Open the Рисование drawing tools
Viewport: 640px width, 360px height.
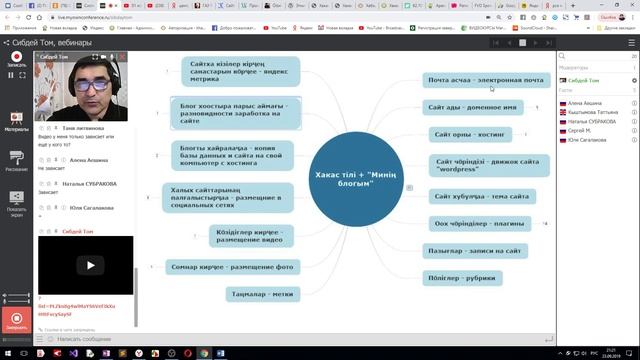click(16, 161)
